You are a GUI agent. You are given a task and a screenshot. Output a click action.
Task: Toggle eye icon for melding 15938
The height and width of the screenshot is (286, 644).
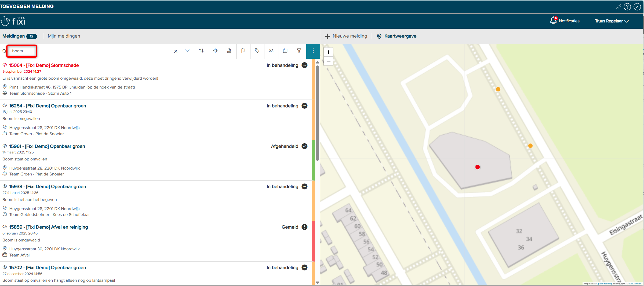click(x=5, y=186)
